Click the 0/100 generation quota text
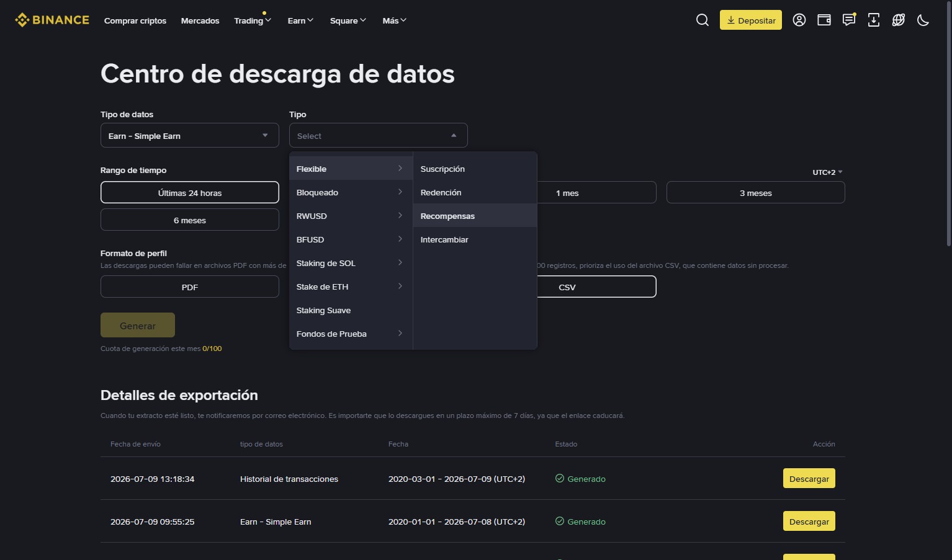 pos(212,349)
